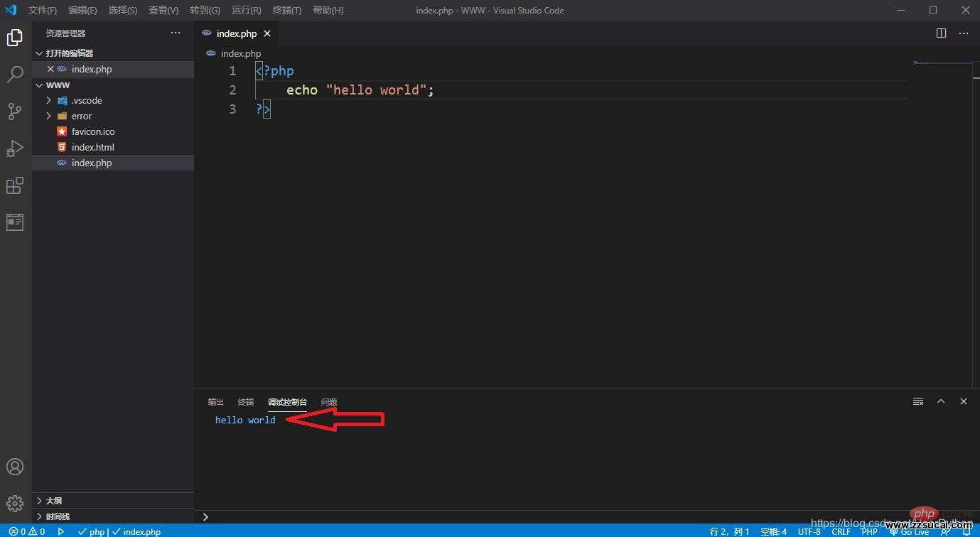Open the 查看(V) menu

pos(163,10)
